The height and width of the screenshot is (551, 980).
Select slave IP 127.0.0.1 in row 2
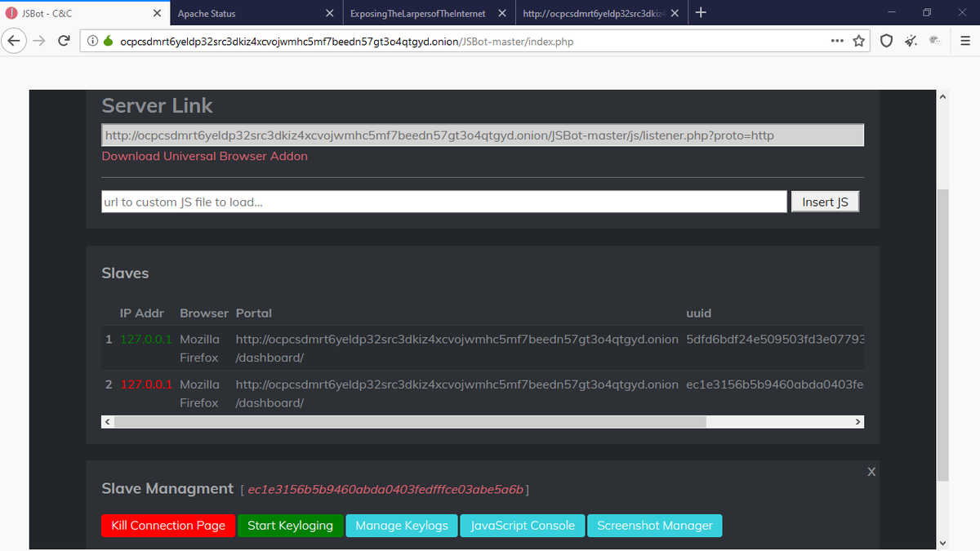tap(146, 384)
